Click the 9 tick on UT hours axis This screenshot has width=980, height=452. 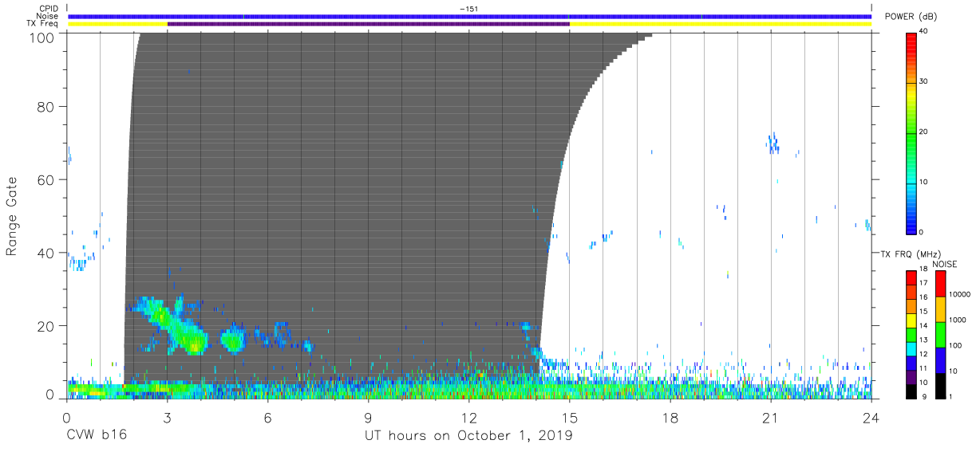368,418
